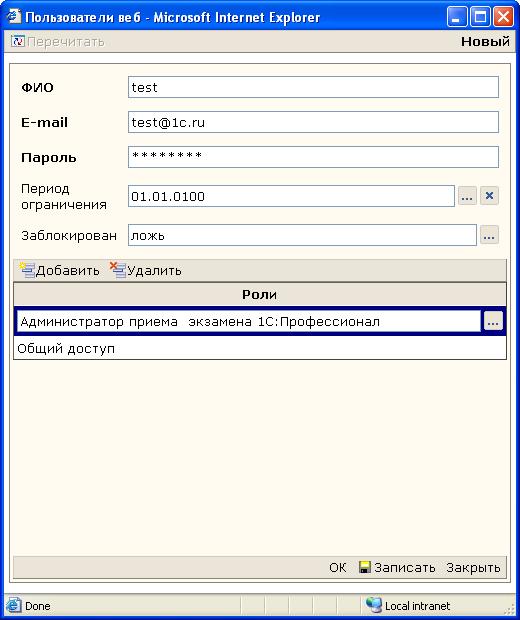The width and height of the screenshot is (520, 620).
Task: Clear the Период ограничения date with X
Action: [x=489, y=196]
